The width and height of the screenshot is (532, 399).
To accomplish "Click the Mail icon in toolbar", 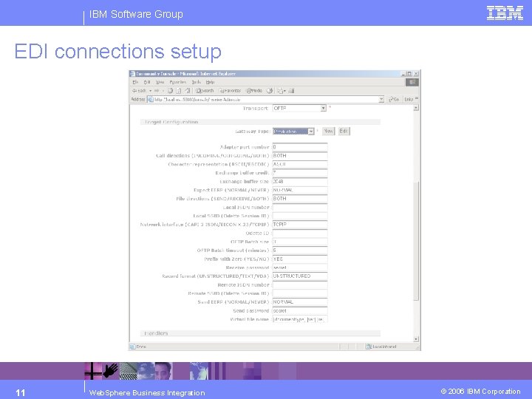I will click(x=281, y=91).
